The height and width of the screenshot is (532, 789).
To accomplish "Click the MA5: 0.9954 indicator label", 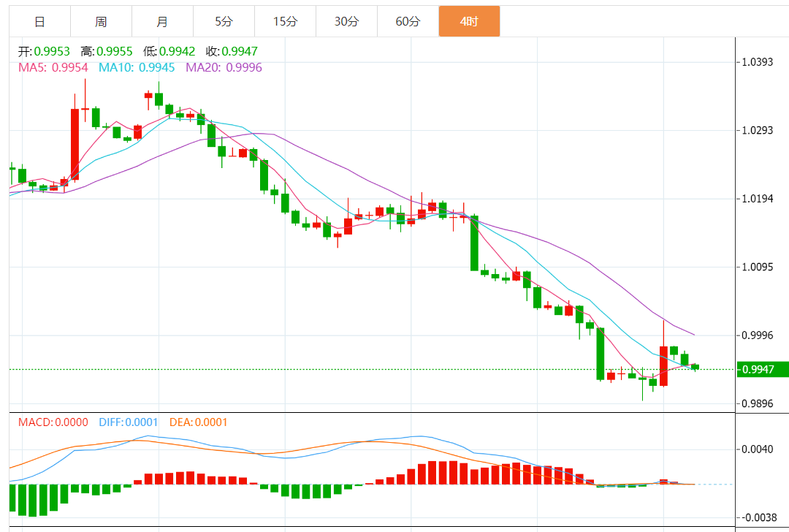I will [53, 67].
